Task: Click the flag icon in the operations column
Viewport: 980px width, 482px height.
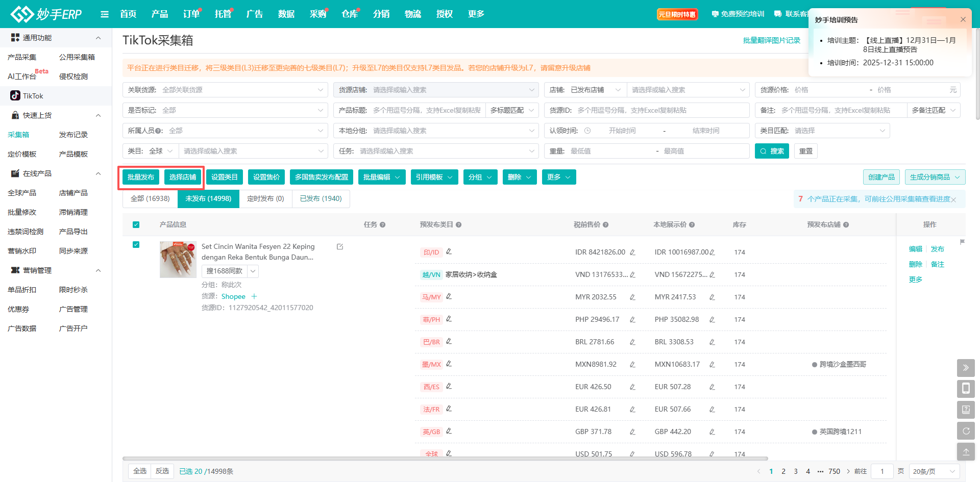Action: point(962,242)
